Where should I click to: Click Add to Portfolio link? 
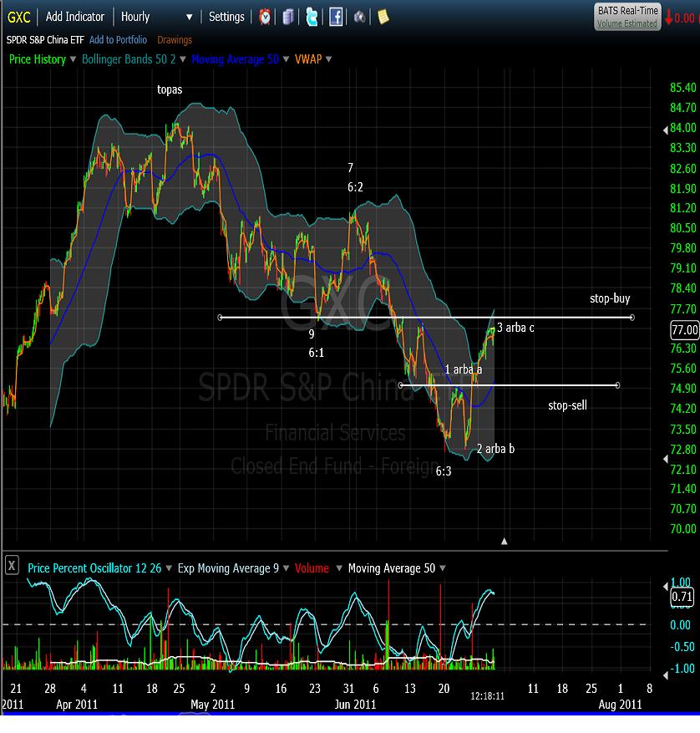[118, 40]
